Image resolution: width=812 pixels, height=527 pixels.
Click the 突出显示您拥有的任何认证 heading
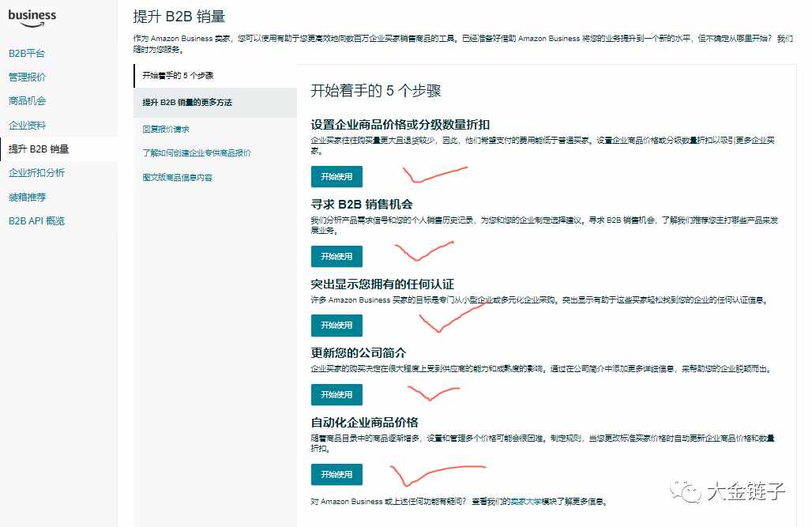tap(382, 284)
